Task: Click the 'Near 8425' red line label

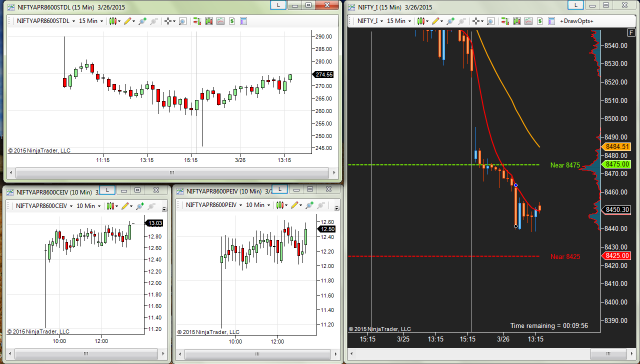Action: (565, 256)
